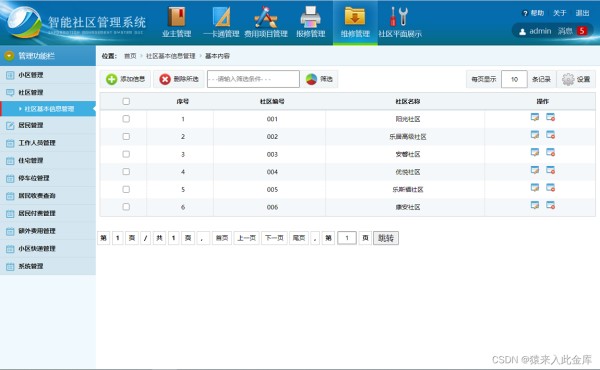Image resolution: width=600 pixels, height=370 pixels.
Task: Open 额外费用管理 in the sidebar
Action: (x=48, y=231)
